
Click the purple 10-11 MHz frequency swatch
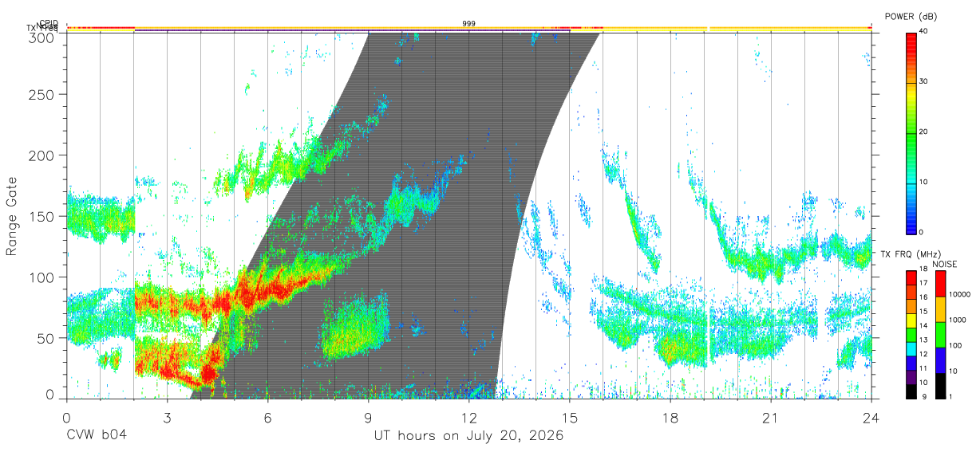point(910,376)
